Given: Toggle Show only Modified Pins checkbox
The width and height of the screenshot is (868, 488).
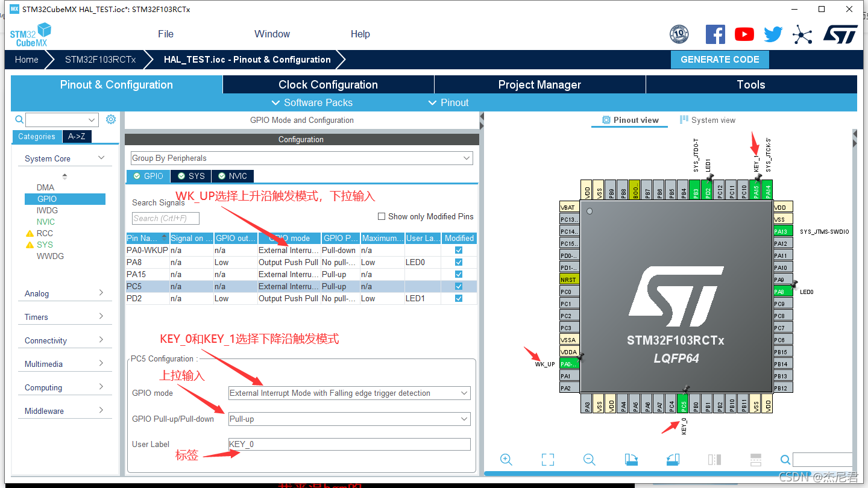Looking at the screenshot, I should point(381,216).
